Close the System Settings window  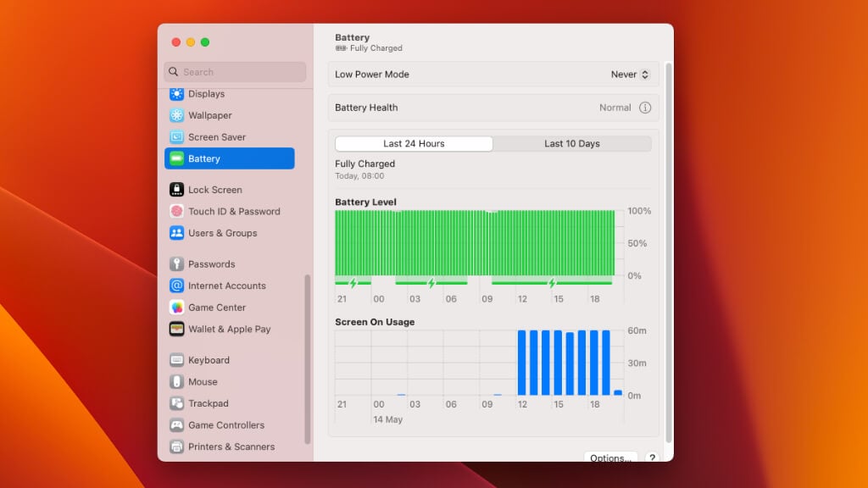[x=176, y=42]
